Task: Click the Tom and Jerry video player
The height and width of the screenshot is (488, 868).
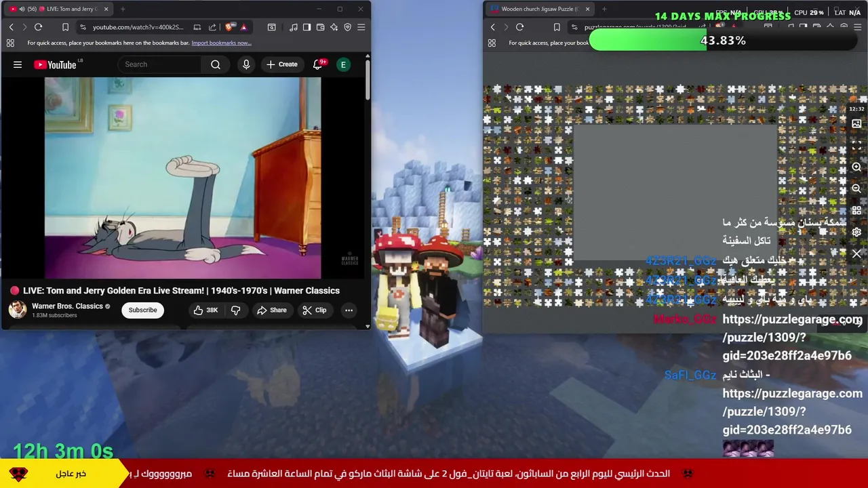Action: [183, 178]
